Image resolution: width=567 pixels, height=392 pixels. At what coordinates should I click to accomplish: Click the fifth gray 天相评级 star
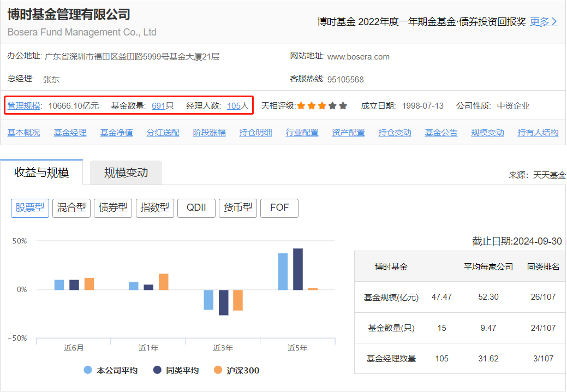(x=343, y=105)
